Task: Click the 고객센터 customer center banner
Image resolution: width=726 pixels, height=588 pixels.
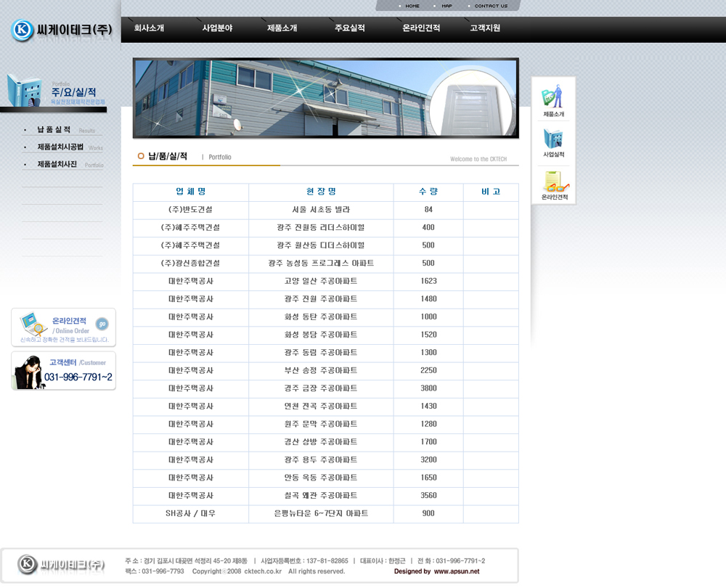Action: tap(63, 371)
